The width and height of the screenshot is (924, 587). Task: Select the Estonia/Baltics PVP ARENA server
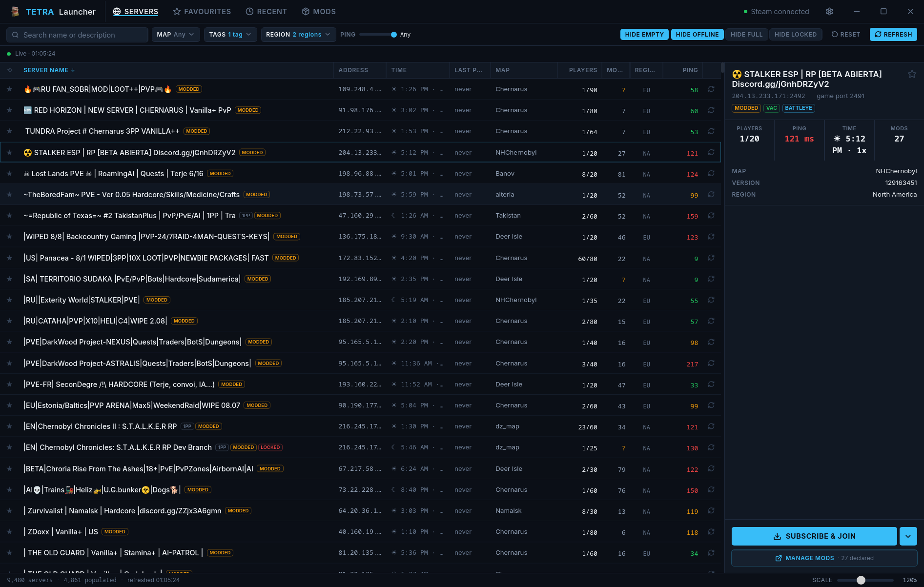coord(360,405)
